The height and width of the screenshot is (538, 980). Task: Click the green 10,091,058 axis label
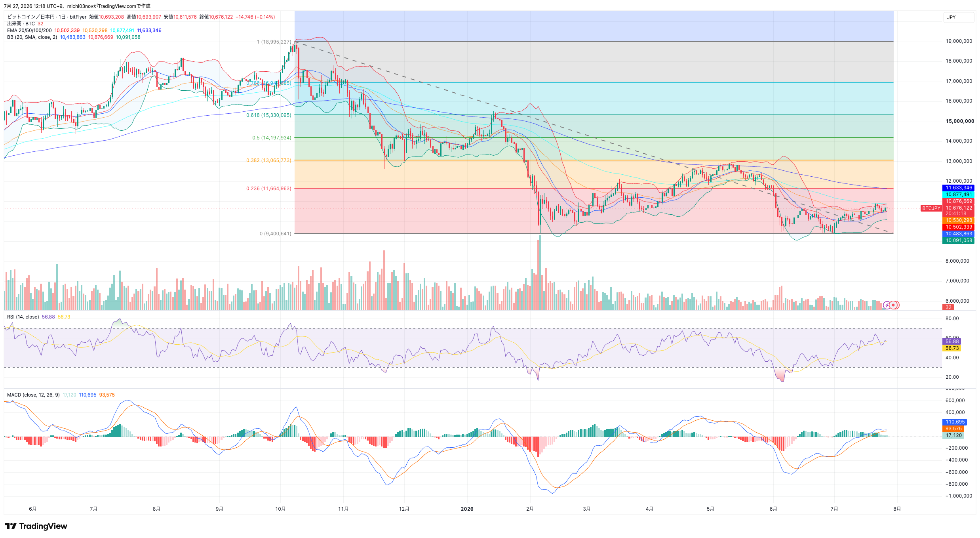(x=959, y=240)
